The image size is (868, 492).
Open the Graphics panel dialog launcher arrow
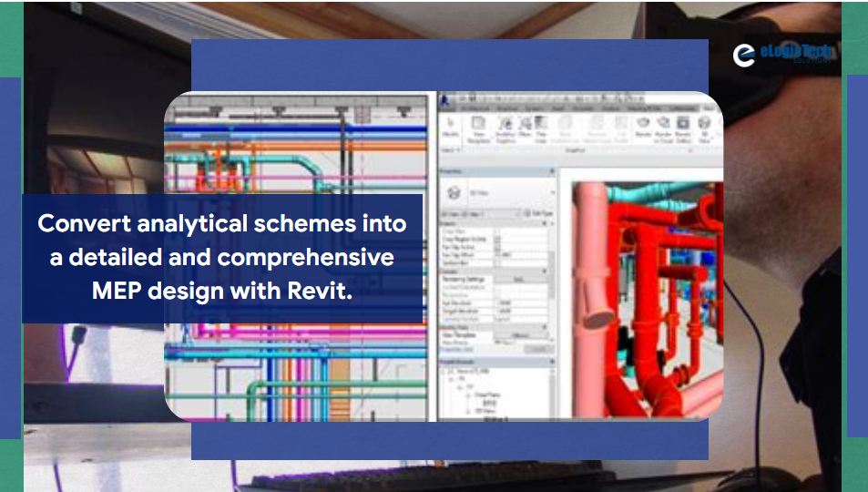691,150
